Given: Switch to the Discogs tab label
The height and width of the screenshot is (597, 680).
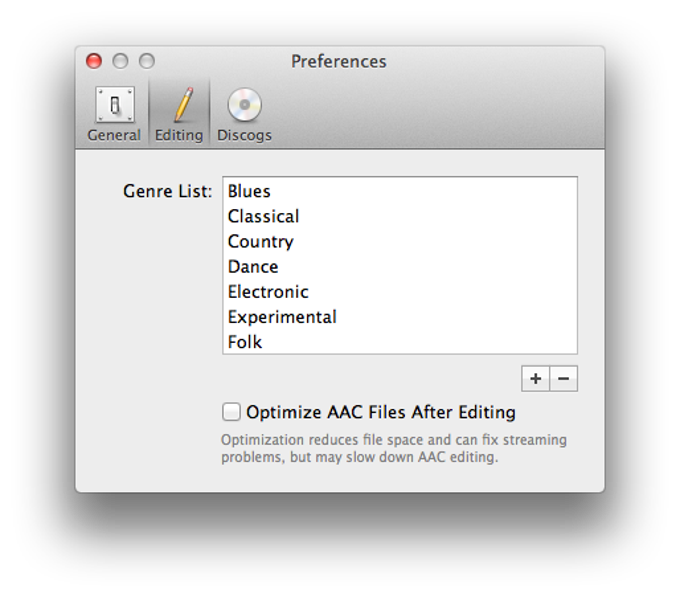Looking at the screenshot, I should (x=244, y=135).
